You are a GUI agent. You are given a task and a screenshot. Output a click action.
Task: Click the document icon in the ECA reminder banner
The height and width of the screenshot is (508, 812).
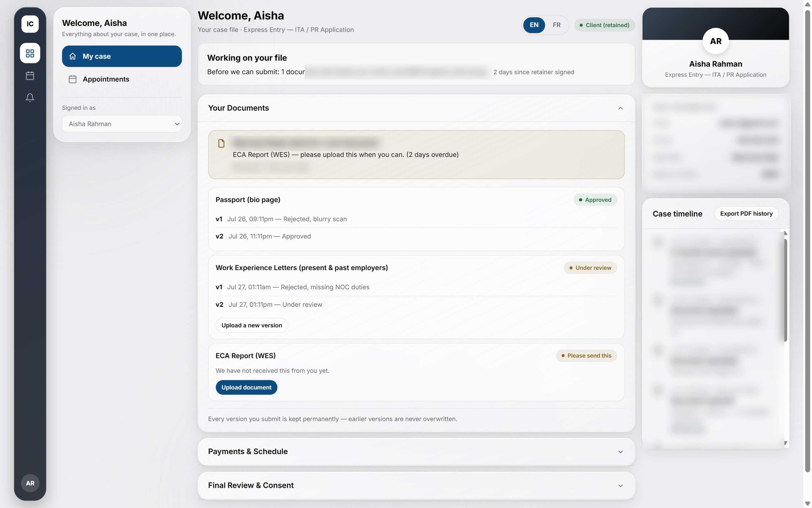pos(221,143)
